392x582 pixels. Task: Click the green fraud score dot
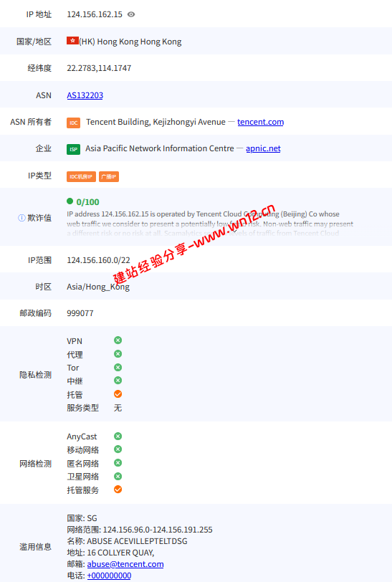pyautogui.click(x=70, y=201)
